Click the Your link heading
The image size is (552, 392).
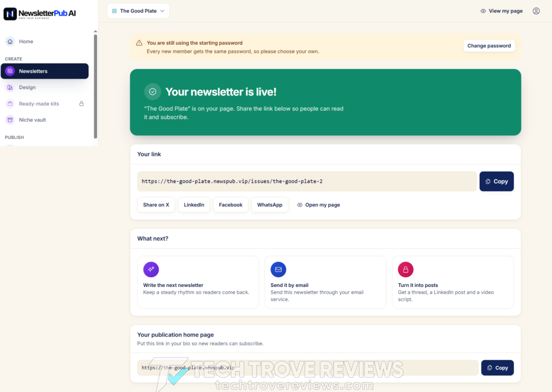(149, 154)
